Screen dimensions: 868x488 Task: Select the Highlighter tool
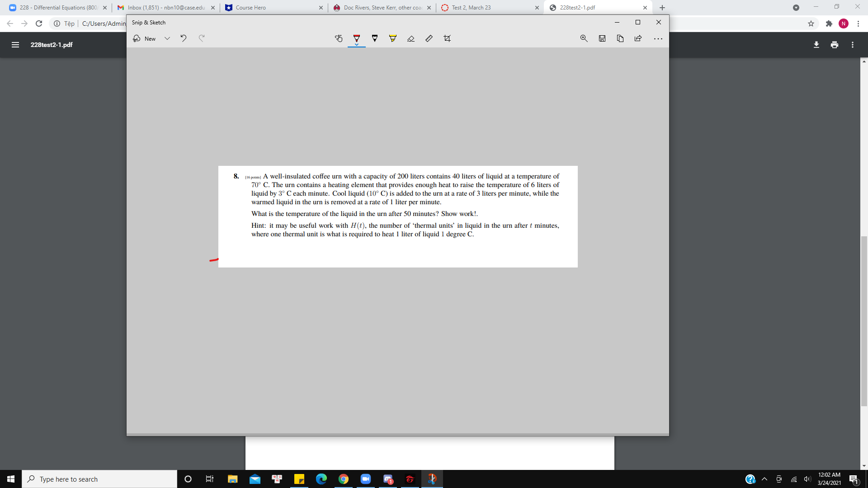point(392,38)
